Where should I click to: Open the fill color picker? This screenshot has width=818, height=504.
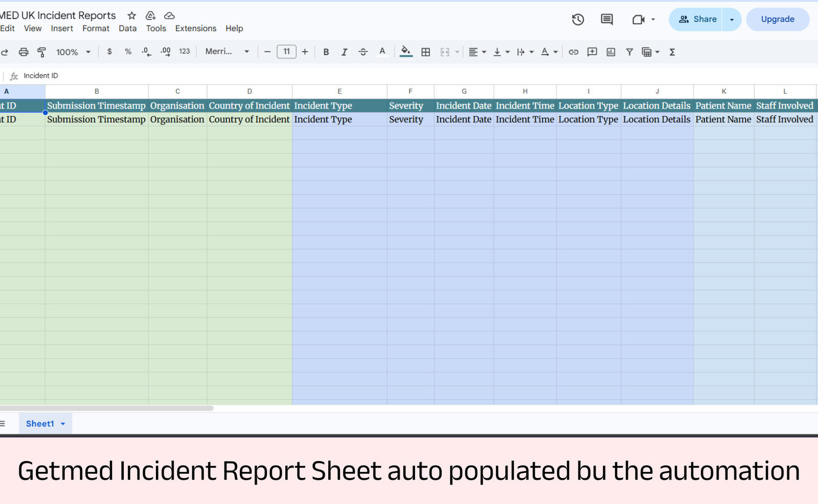point(406,52)
